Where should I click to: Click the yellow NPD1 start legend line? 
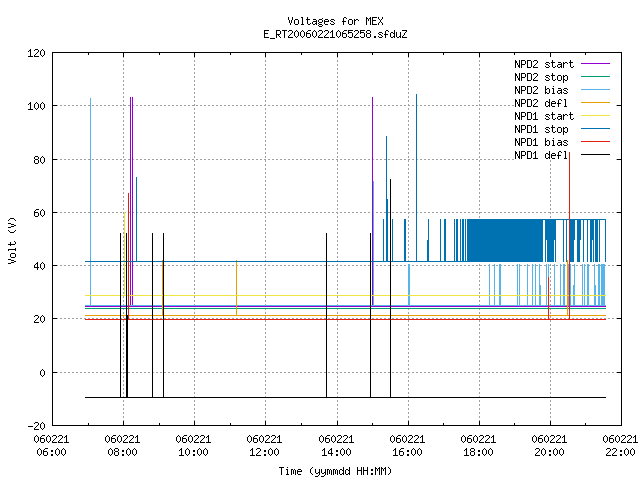point(596,116)
